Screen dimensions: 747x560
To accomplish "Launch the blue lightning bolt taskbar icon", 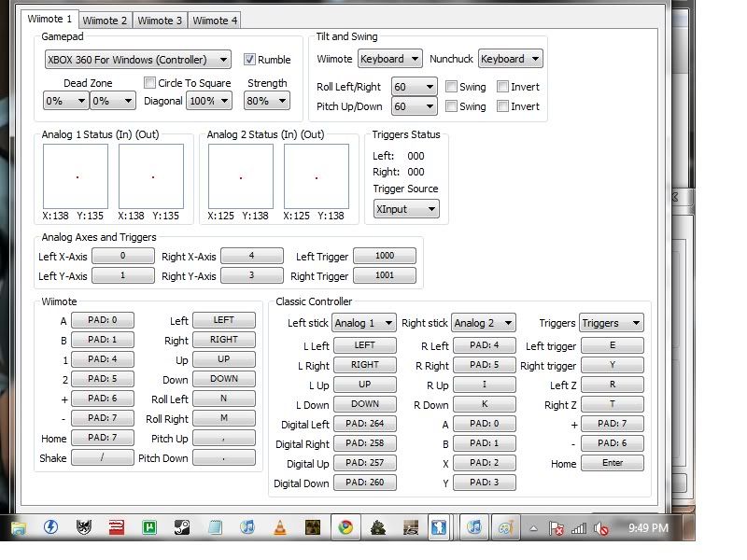I will pos(50,527).
